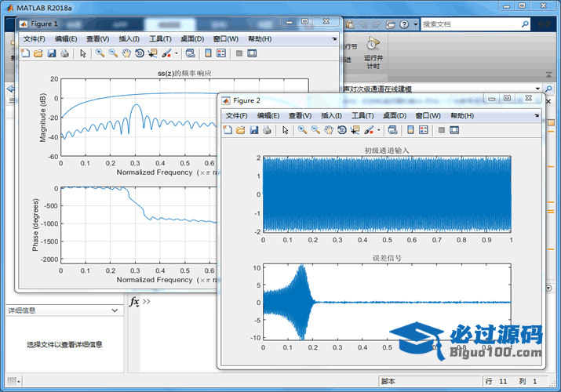Insert Colorbar in Figure 1
Viewport: 561px width, 392px height.
coord(208,53)
